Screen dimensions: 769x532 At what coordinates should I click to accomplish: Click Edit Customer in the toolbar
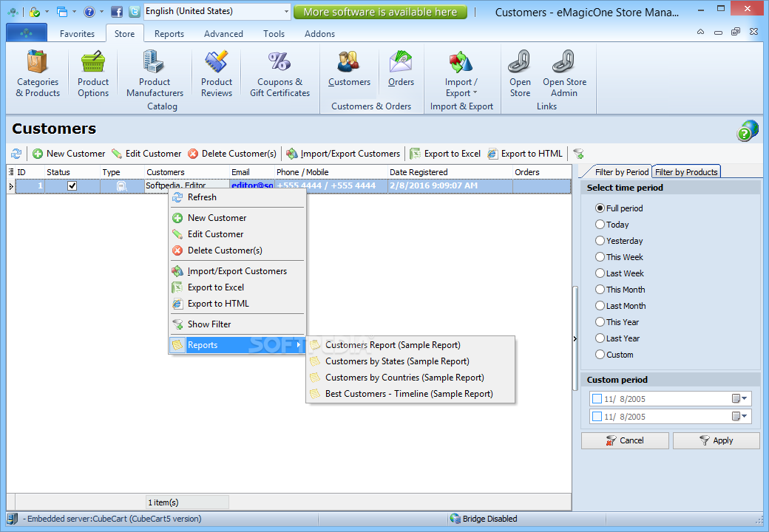click(146, 154)
